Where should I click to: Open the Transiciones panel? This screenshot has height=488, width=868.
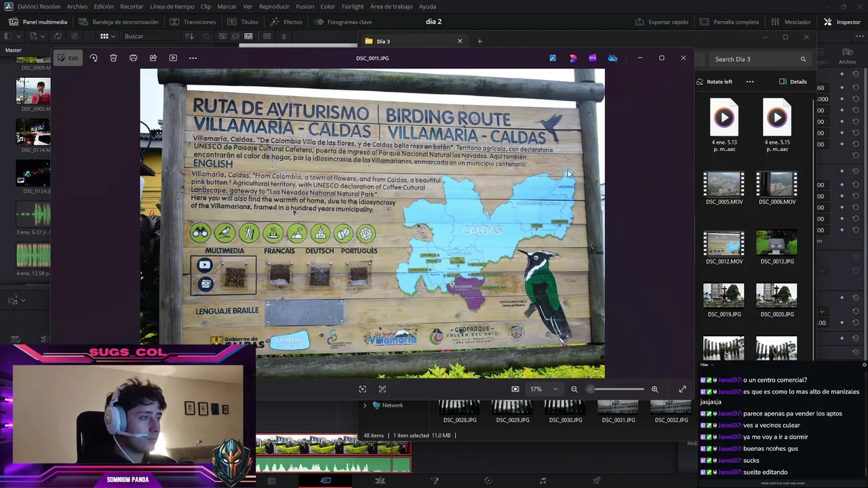tap(193, 22)
